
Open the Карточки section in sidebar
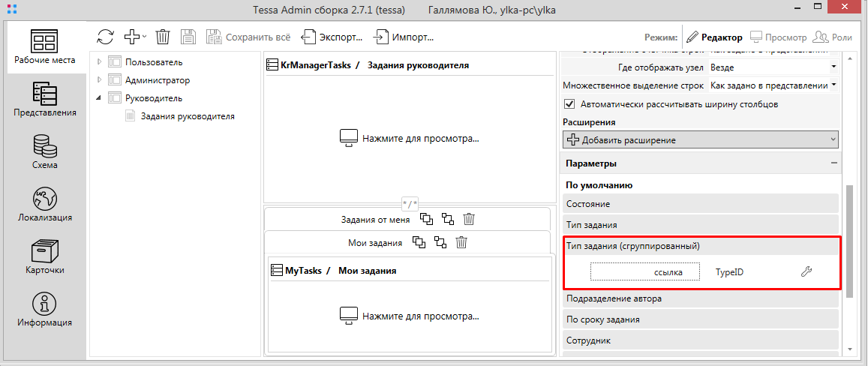click(45, 257)
